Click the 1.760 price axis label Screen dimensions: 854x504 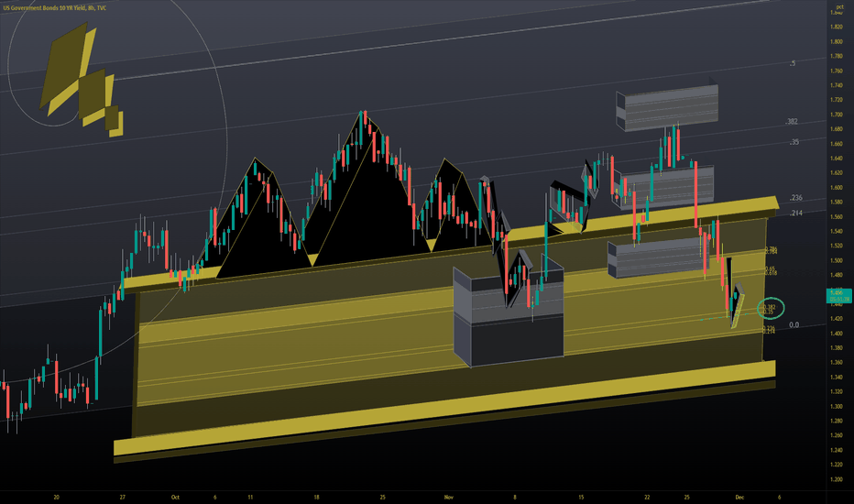click(x=836, y=71)
